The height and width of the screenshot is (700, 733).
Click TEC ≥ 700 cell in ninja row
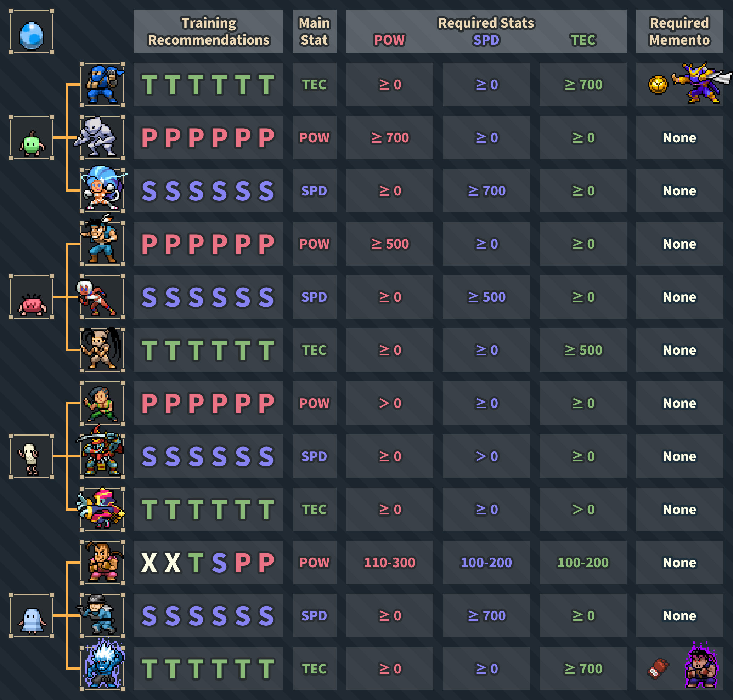click(x=583, y=85)
